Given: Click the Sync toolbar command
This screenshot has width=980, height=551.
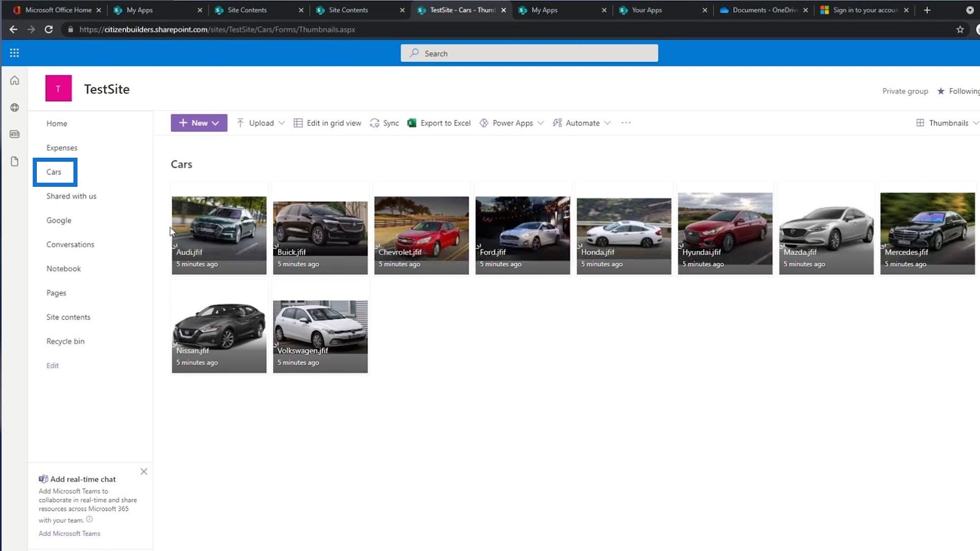Looking at the screenshot, I should click(x=384, y=123).
